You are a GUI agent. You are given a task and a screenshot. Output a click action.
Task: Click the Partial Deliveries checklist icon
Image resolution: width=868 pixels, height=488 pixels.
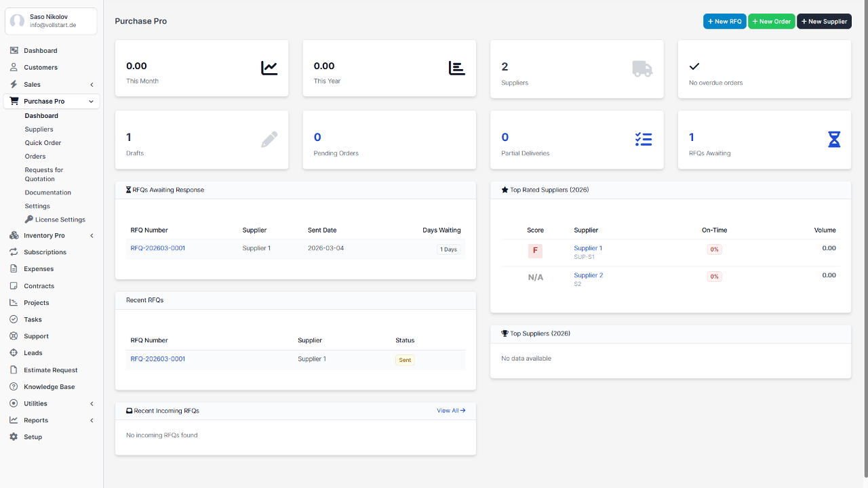(x=644, y=140)
